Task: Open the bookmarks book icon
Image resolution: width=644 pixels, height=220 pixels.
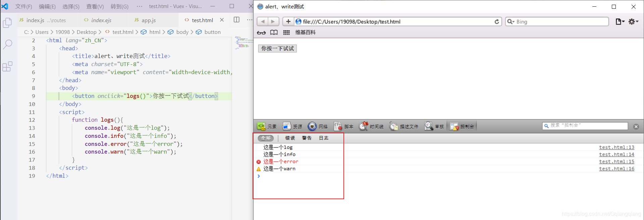Action: click(274, 33)
